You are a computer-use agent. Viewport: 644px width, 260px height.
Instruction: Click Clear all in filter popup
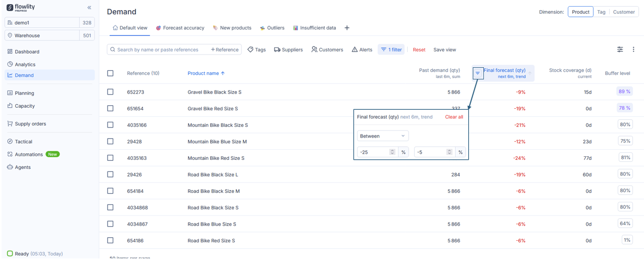pos(454,117)
